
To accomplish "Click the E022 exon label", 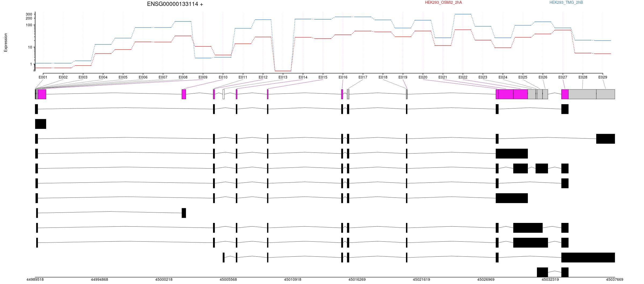I will coord(463,77).
